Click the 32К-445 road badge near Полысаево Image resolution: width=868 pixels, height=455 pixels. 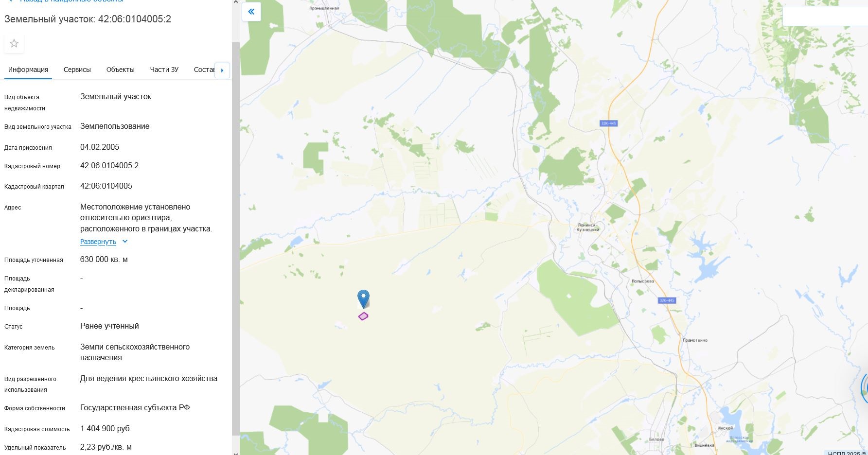point(667,300)
